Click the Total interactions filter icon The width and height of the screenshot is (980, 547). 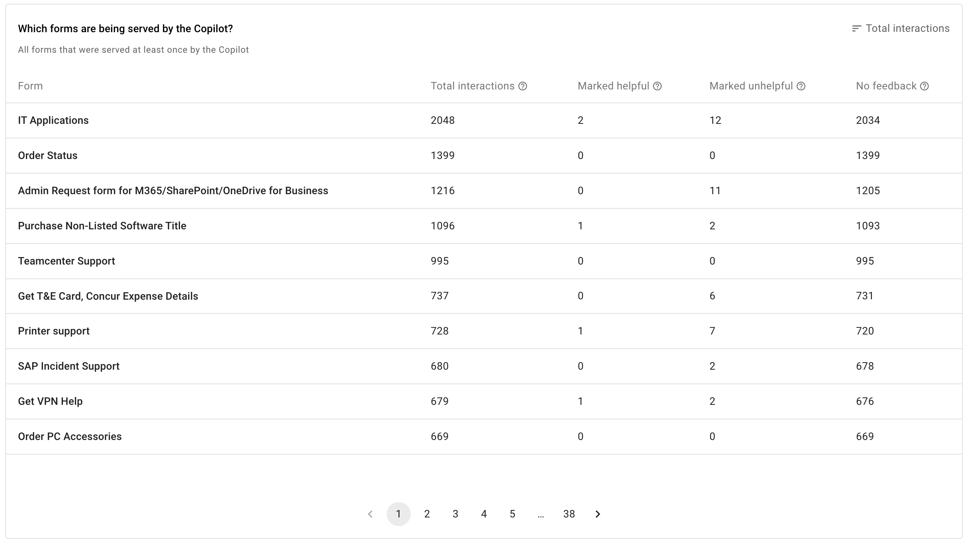click(x=855, y=28)
